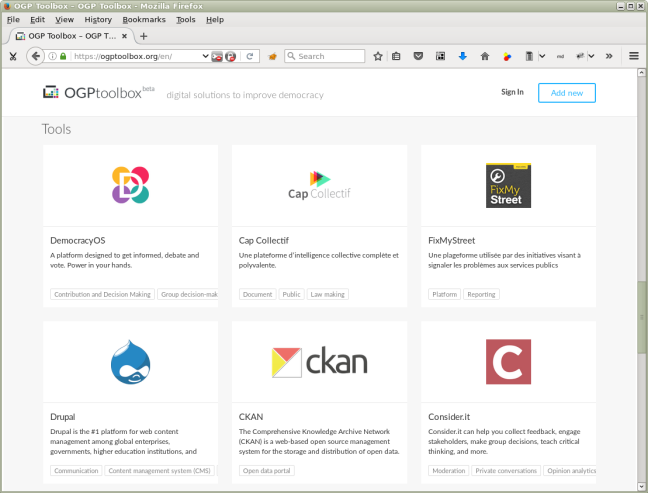Select the 'Content management system (CMS)' tag
Image resolution: width=648 pixels, height=493 pixels.
click(160, 471)
